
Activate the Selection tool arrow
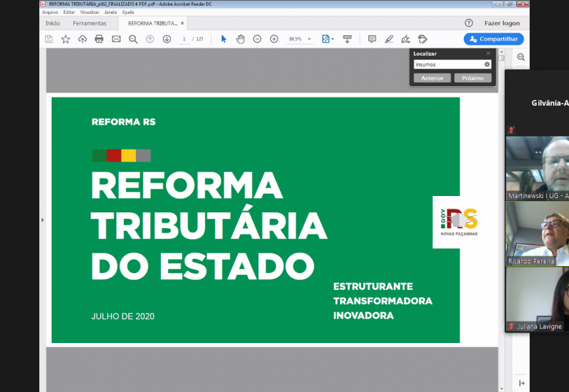pyautogui.click(x=224, y=39)
